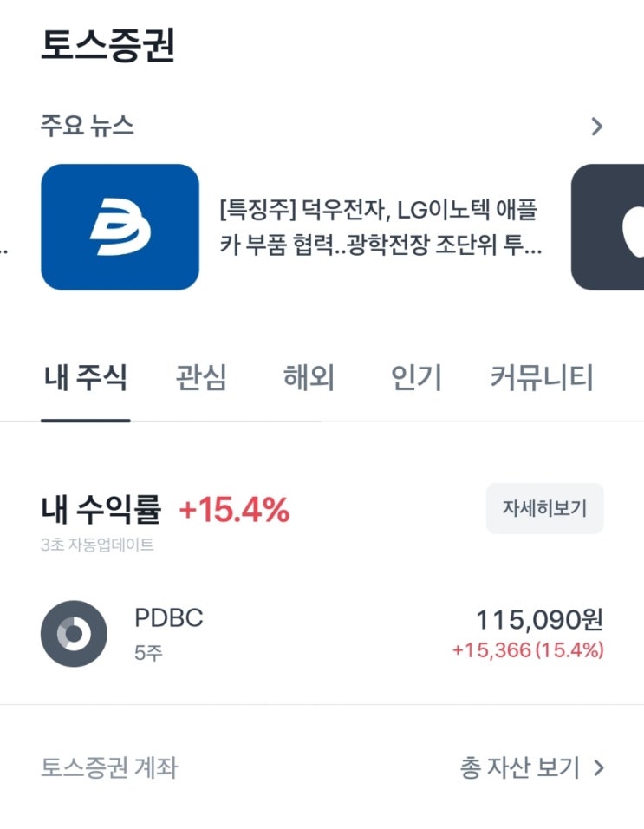Switch to the 해외 tab
The image size is (644, 829).
pos(309,378)
